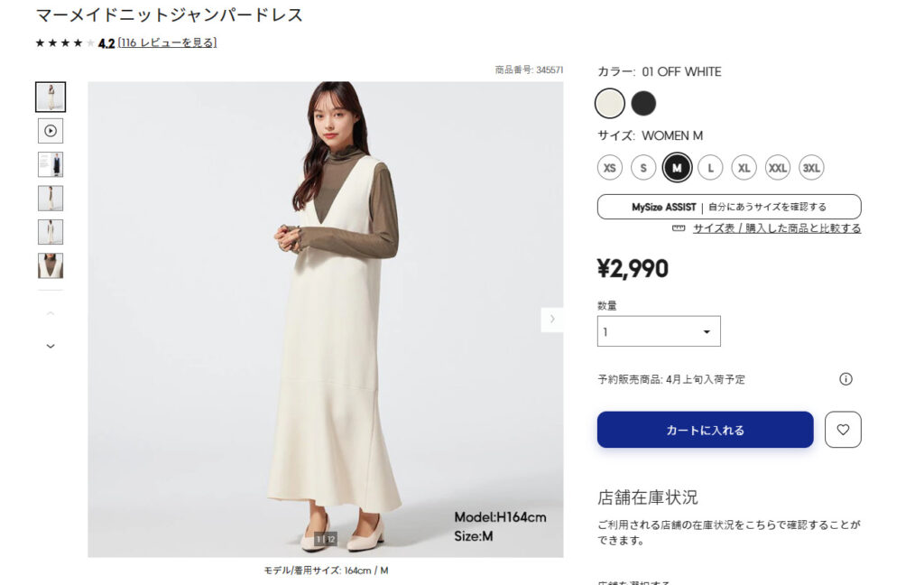Open the MySize ASSIST size checker
The image size is (924, 585).
[729, 207]
